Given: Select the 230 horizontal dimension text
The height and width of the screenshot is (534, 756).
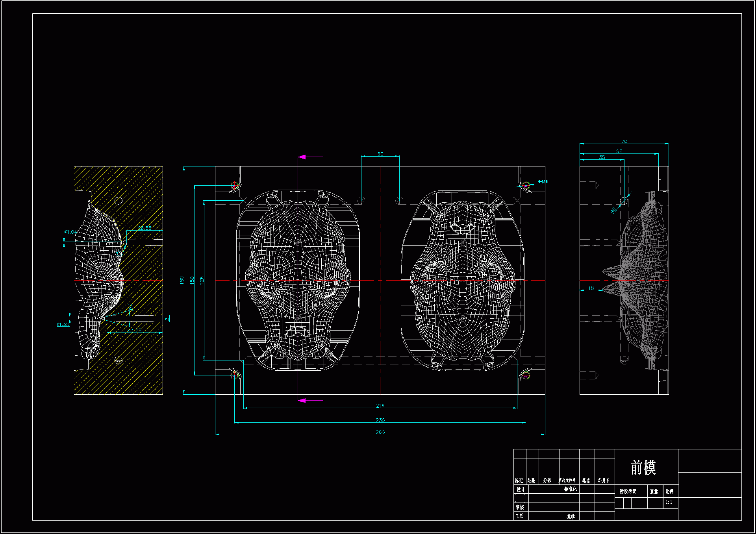Looking at the screenshot, I should click(380, 420).
